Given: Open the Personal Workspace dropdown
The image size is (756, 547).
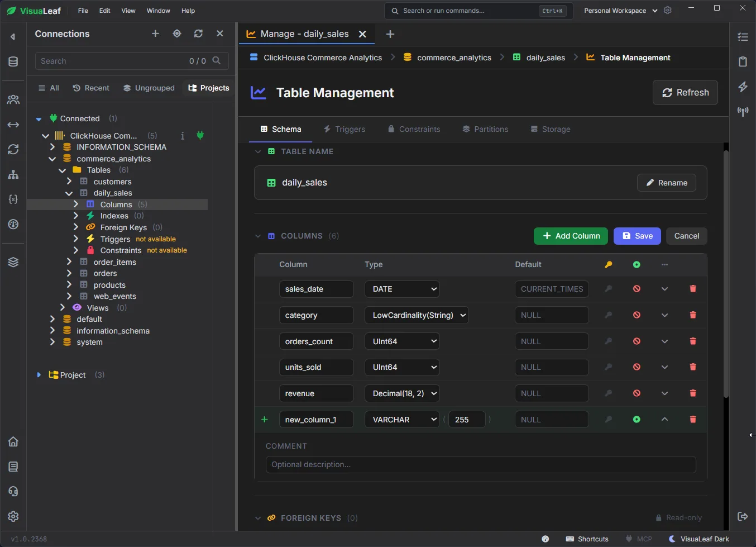Looking at the screenshot, I should pyautogui.click(x=620, y=11).
